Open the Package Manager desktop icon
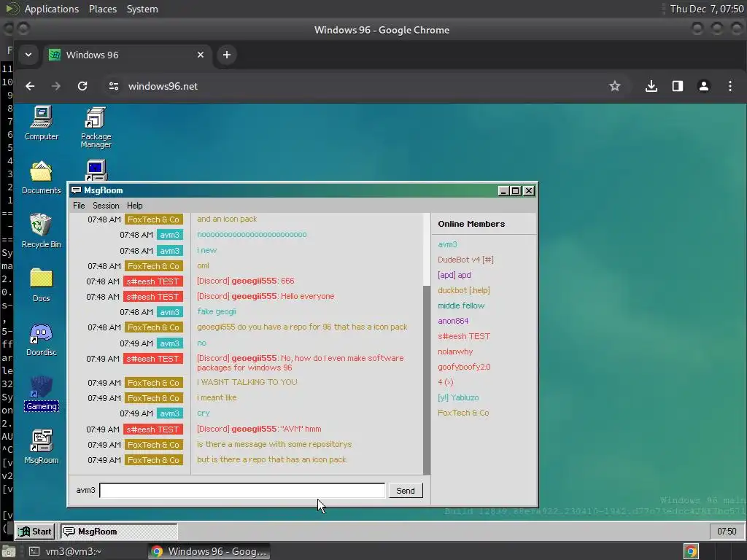 96,127
